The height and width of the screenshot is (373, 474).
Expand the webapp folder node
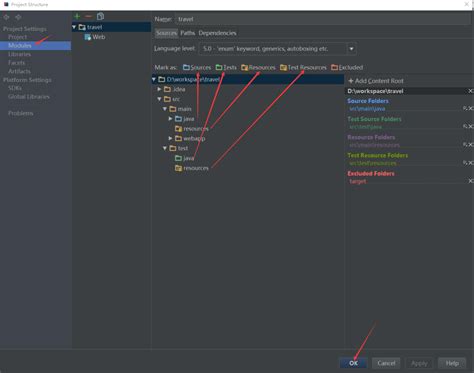[x=170, y=138]
